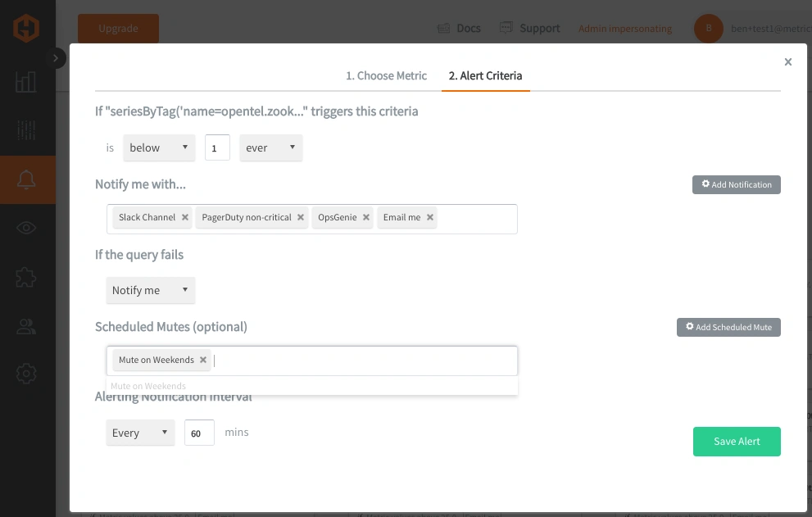The image size is (812, 517).
Task: Open the overview eye icon in sidebar
Action: point(26,228)
